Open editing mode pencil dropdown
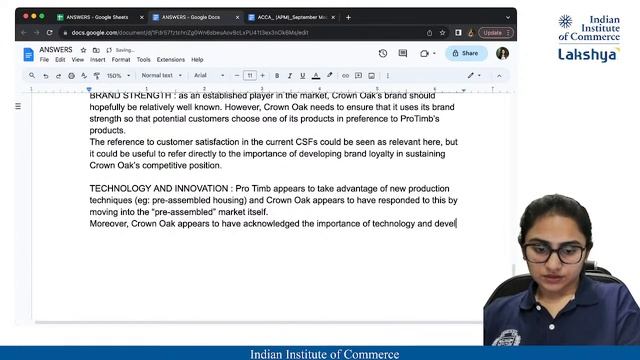Screen dimensions: 640x360 tap(474, 76)
